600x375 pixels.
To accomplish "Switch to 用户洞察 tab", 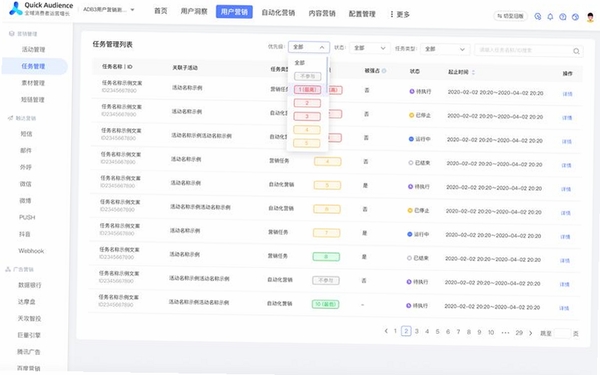I will pyautogui.click(x=194, y=11).
